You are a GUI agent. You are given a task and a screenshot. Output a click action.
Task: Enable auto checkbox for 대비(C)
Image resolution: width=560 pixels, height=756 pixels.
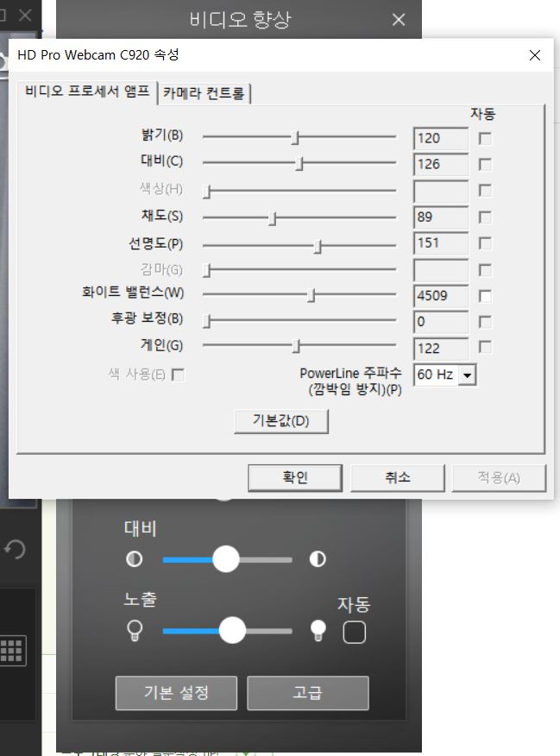point(485,165)
